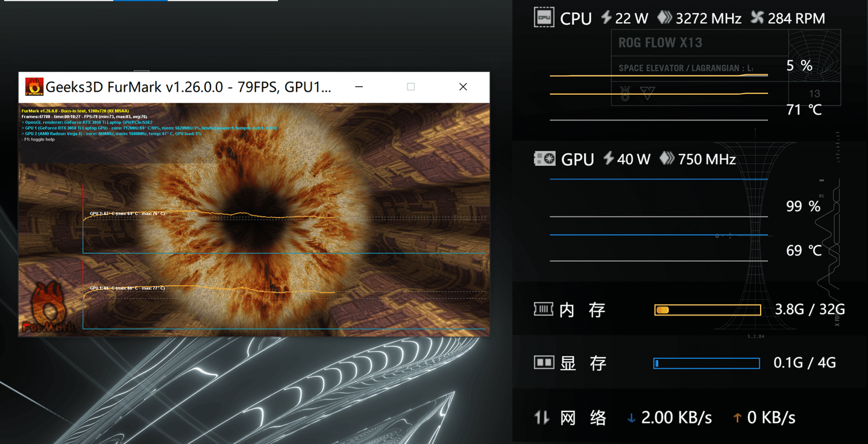Minimize the FurMark window
Image resolution: width=868 pixels, height=444 pixels.
pyautogui.click(x=359, y=87)
